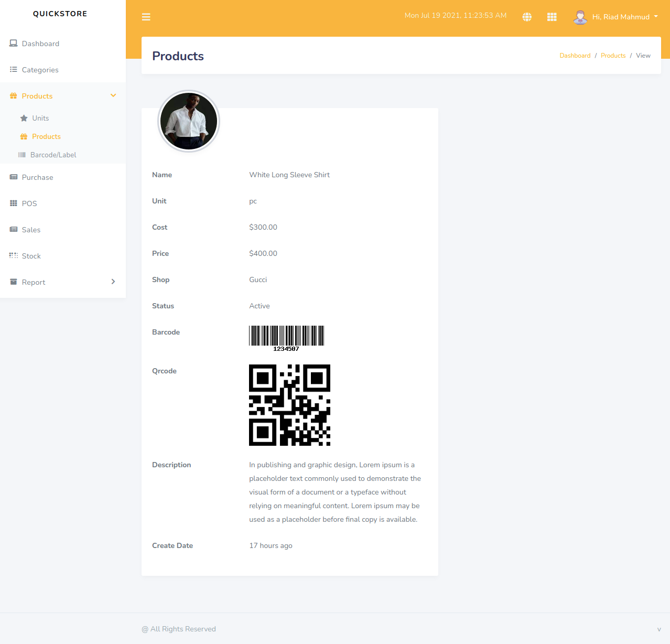Click the barcode icon beside Barcode/Label

[22, 155]
